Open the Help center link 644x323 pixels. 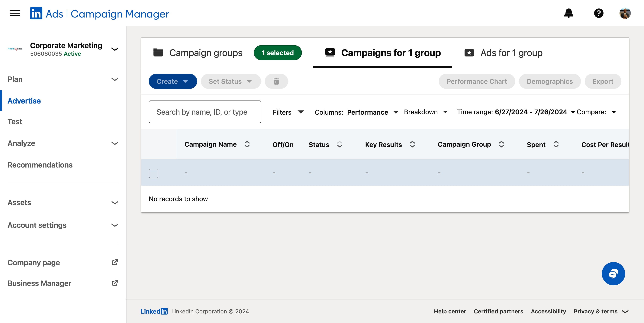click(x=450, y=311)
